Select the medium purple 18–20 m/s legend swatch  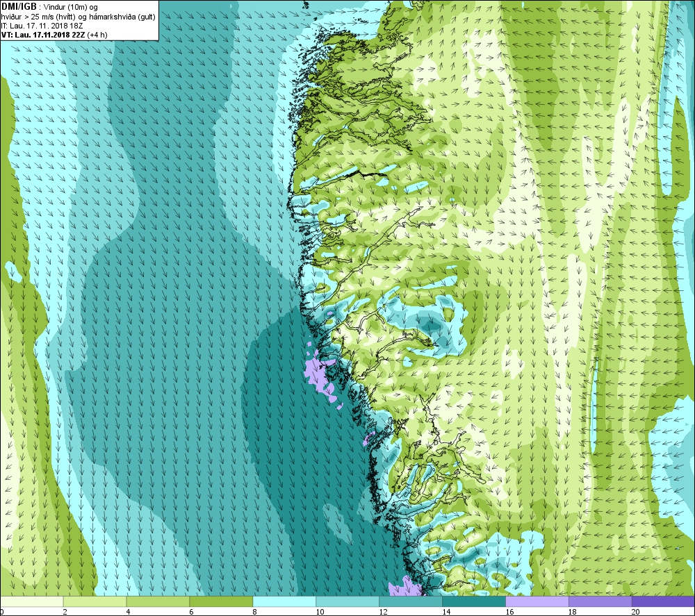click(600, 601)
